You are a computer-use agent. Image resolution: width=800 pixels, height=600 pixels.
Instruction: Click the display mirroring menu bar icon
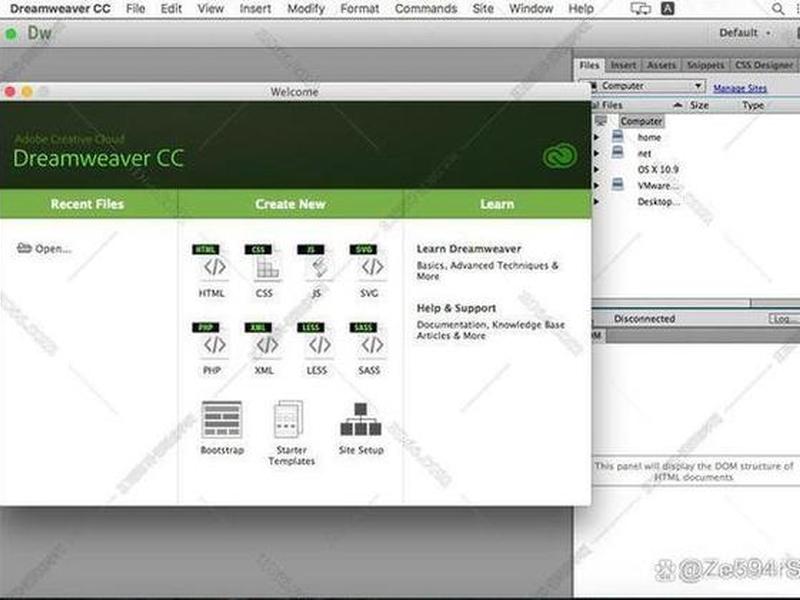click(x=640, y=9)
